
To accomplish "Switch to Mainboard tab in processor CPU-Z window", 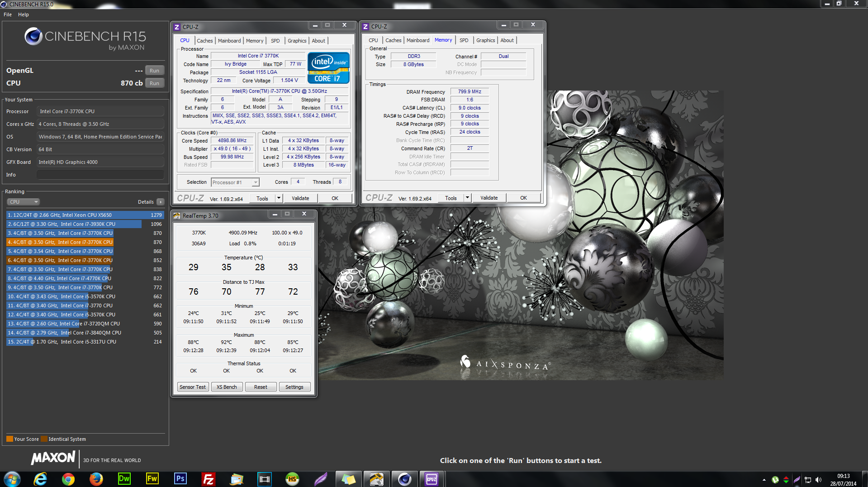I will click(229, 41).
